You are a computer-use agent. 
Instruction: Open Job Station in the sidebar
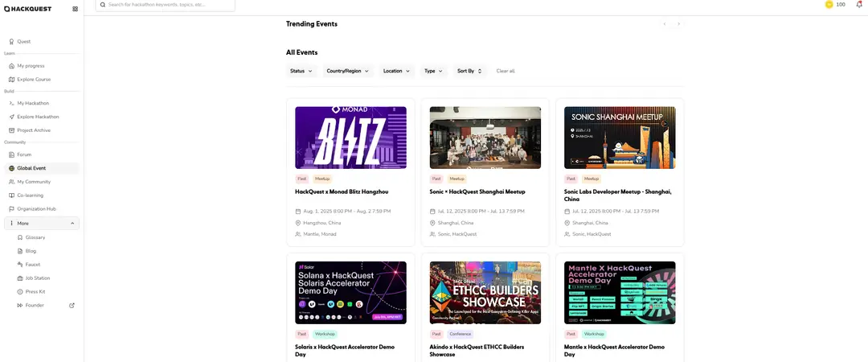[x=37, y=278]
